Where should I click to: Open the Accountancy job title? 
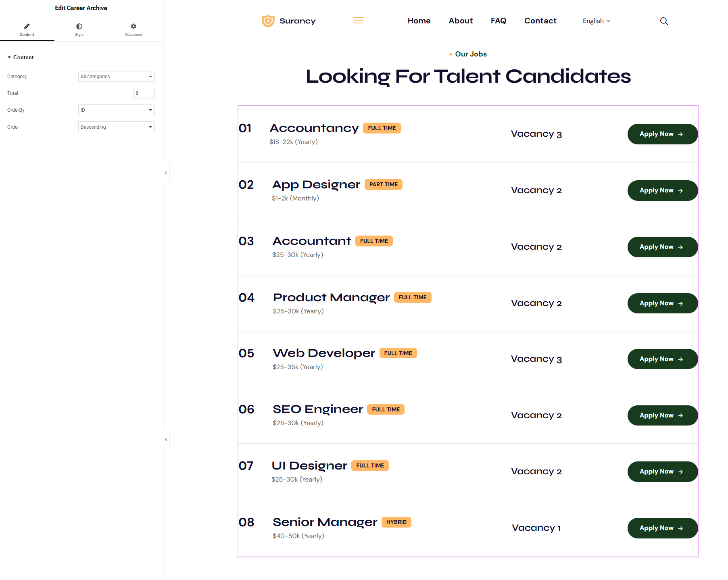click(314, 128)
